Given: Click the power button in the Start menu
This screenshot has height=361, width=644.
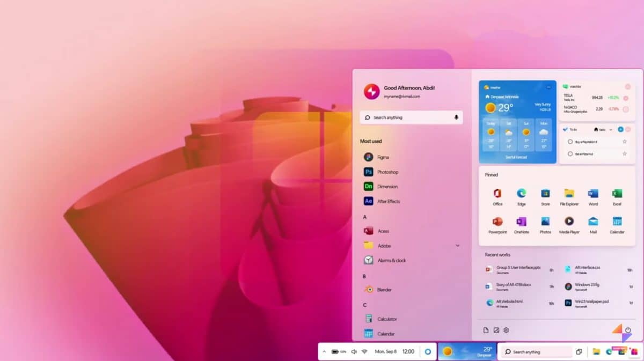Looking at the screenshot, I should click(628, 330).
